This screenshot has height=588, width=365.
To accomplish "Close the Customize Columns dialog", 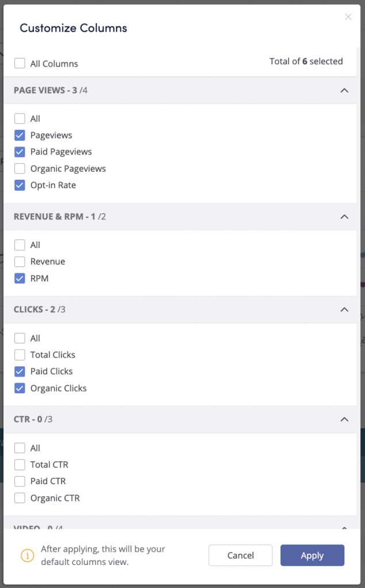I will (x=348, y=17).
